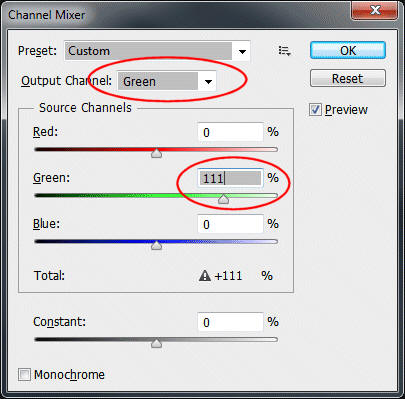Focus the Constant percentage input field

pos(230,322)
